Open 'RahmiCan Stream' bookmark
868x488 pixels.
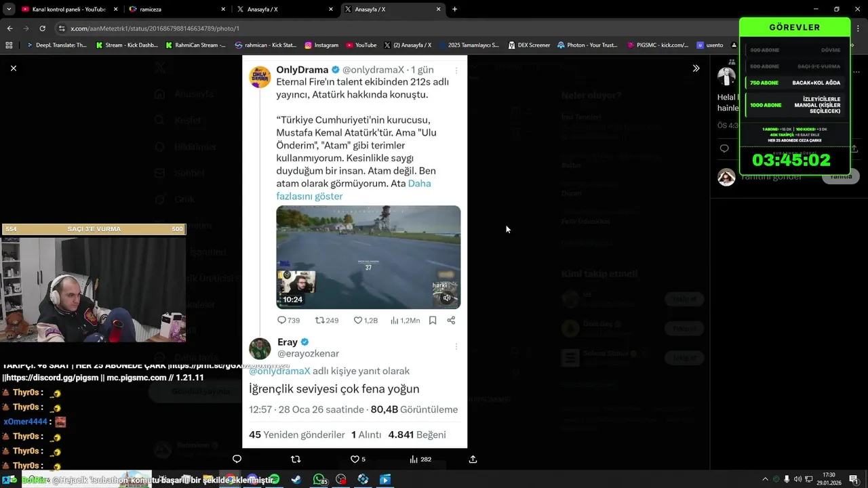(x=196, y=45)
